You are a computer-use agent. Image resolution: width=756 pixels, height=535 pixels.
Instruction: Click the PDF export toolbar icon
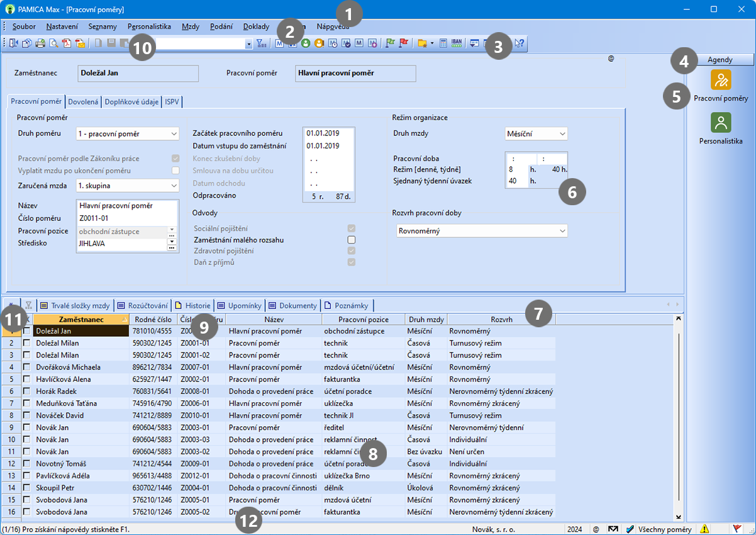(67, 43)
